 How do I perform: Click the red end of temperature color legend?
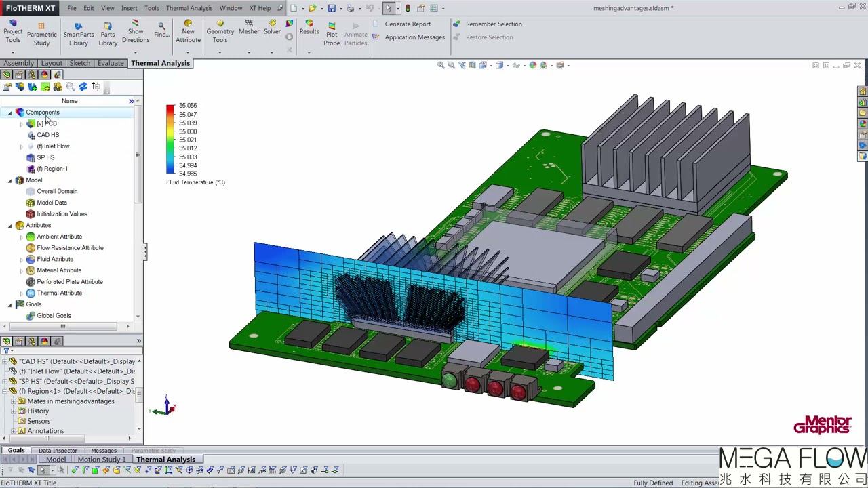click(x=170, y=108)
